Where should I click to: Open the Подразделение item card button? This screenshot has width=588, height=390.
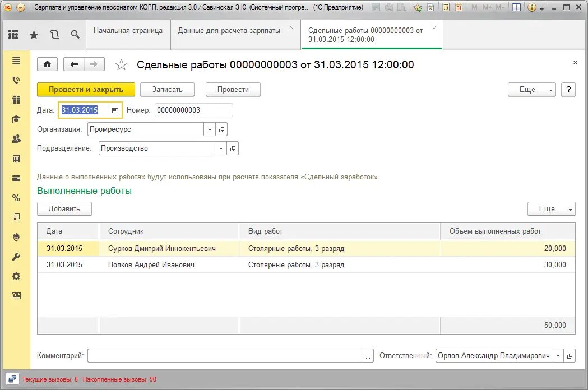pyautogui.click(x=233, y=148)
